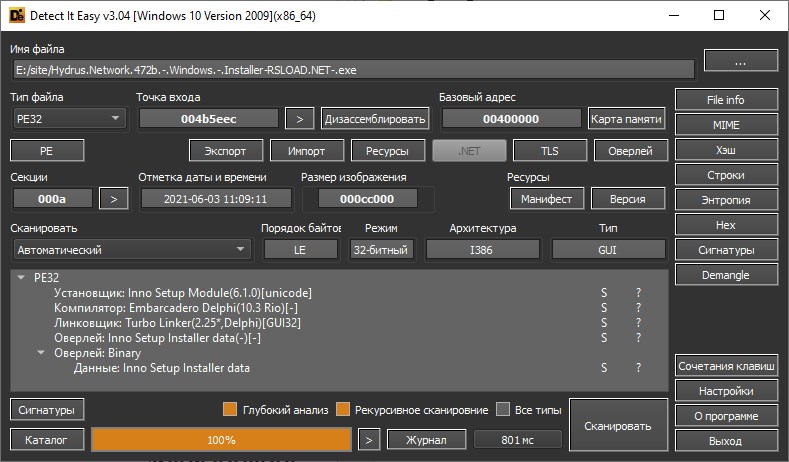Click ? link on Inno Setup Module row
The height and width of the screenshot is (462, 789).
[639, 293]
